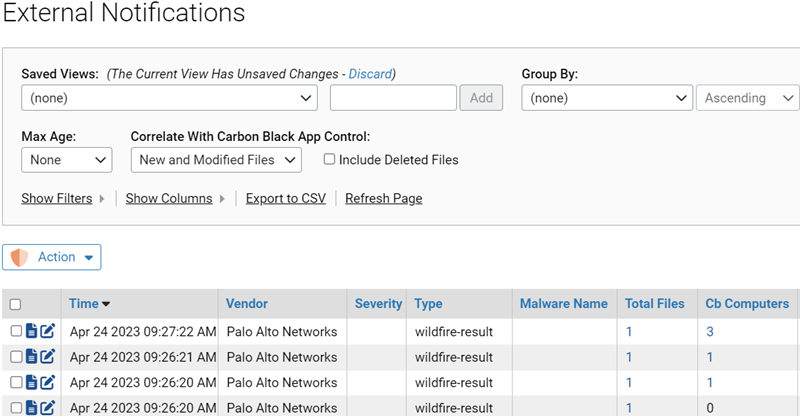Open the Action dropdown menu
The width and height of the screenshot is (800, 417).
[52, 257]
